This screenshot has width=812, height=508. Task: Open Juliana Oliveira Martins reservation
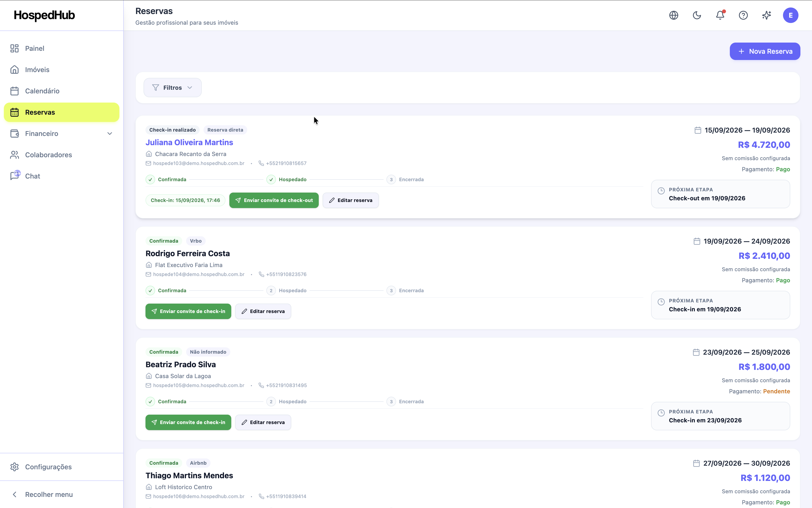pos(189,142)
